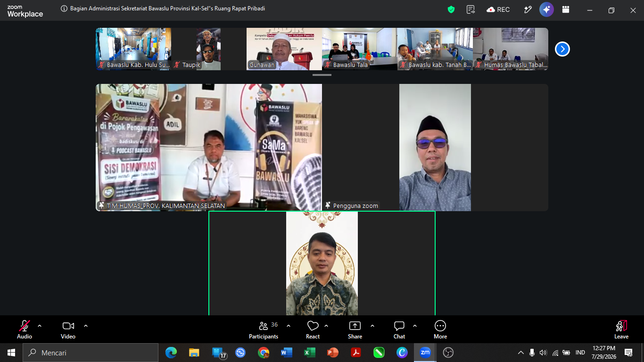644x362 pixels.
Task: Open Excel from taskbar
Action: point(310,353)
